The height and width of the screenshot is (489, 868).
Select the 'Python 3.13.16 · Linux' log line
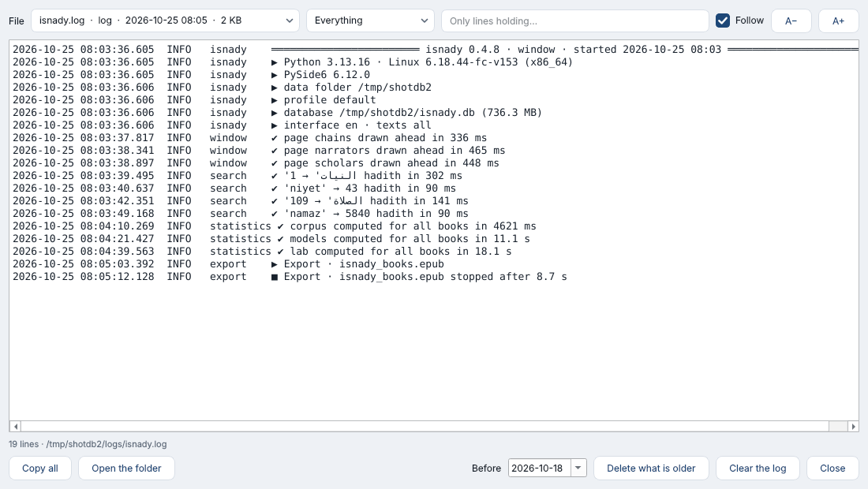click(293, 62)
